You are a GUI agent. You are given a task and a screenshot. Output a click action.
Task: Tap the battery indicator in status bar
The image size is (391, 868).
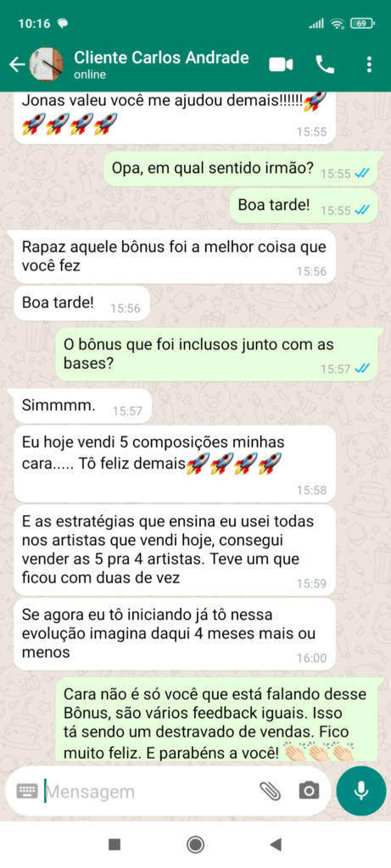tap(362, 23)
